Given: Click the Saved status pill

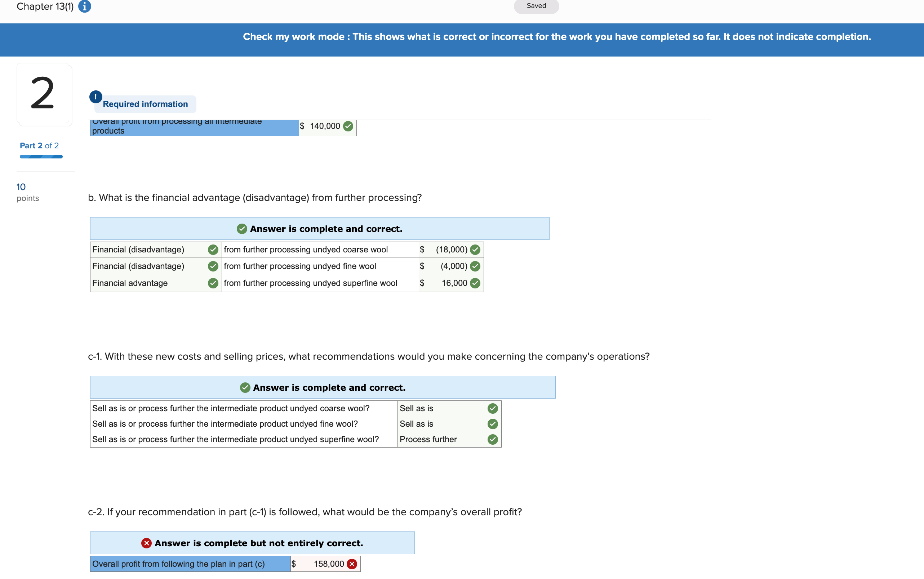Looking at the screenshot, I should [536, 6].
